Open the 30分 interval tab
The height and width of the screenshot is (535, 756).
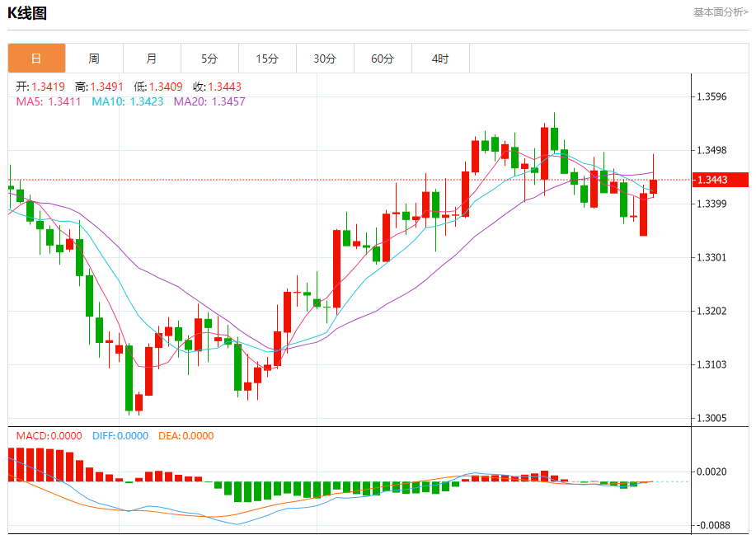click(x=325, y=59)
